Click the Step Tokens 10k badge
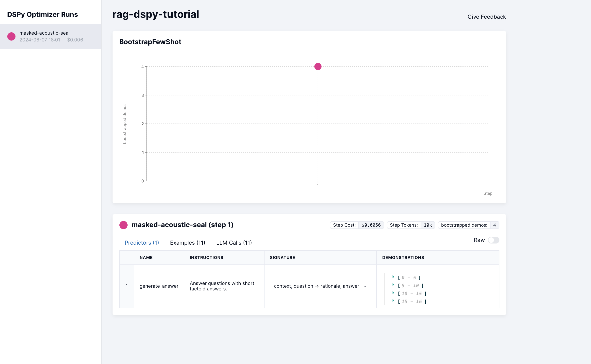The height and width of the screenshot is (364, 591). tap(411, 225)
